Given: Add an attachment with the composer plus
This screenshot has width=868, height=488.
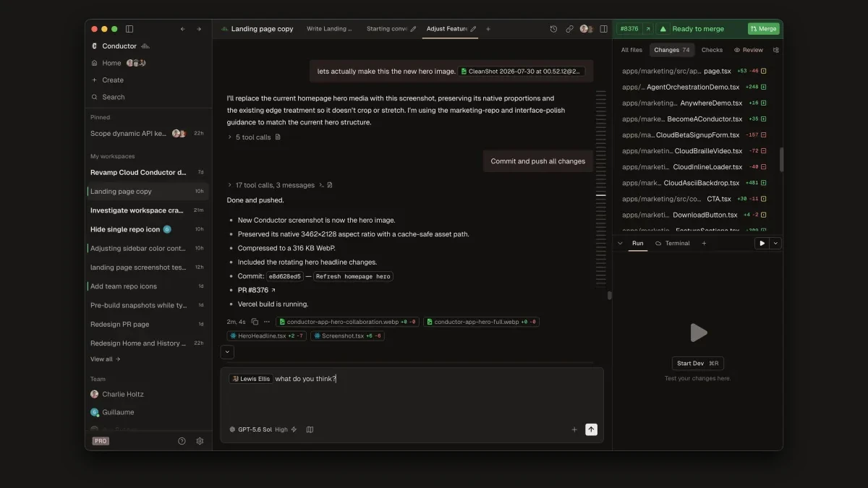Looking at the screenshot, I should pos(574,429).
